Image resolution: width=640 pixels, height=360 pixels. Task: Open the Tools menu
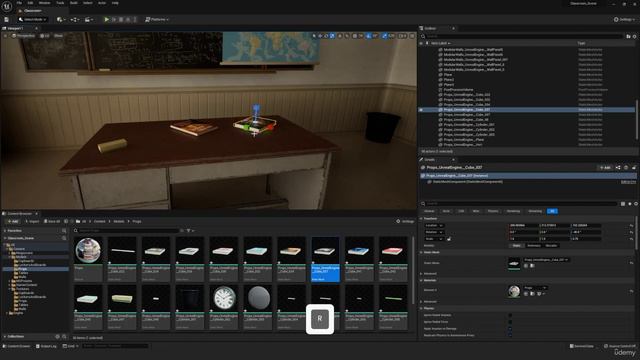pos(60,3)
